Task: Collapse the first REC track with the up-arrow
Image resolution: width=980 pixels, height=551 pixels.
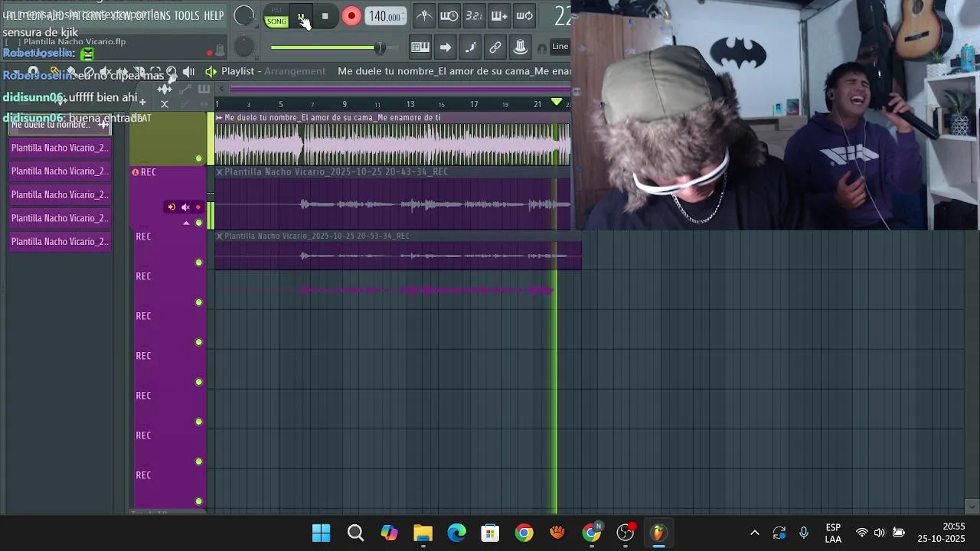Action: pyautogui.click(x=186, y=223)
